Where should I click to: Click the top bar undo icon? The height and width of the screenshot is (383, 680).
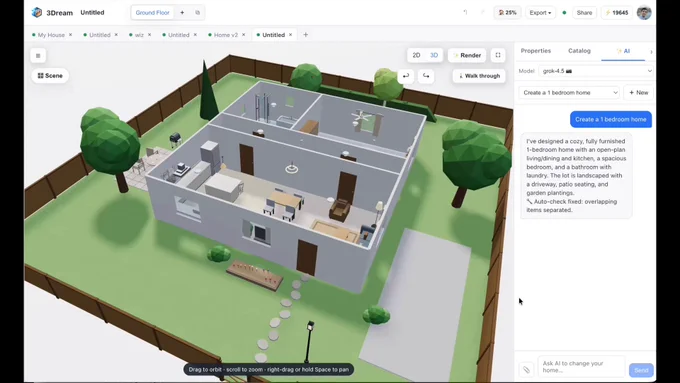click(465, 13)
